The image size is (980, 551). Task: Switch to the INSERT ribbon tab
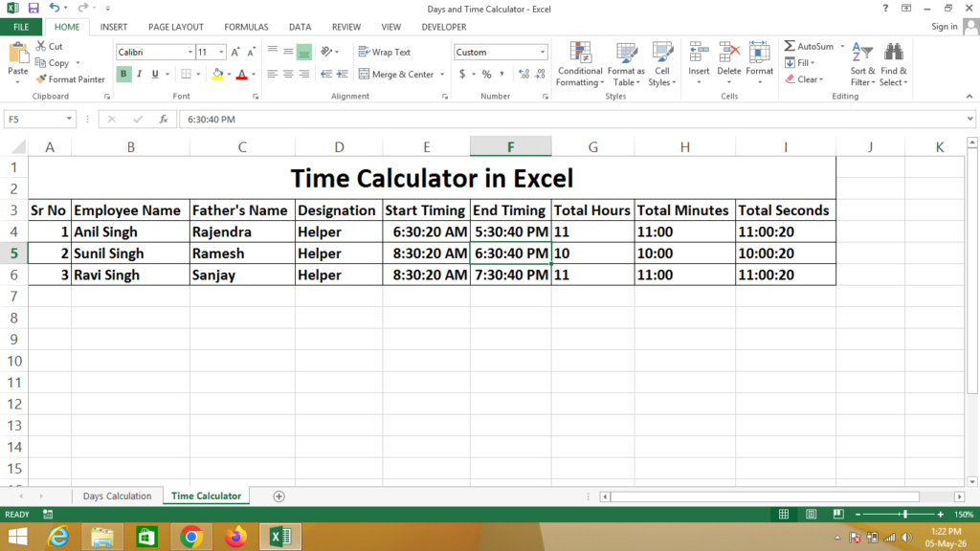pos(114,27)
